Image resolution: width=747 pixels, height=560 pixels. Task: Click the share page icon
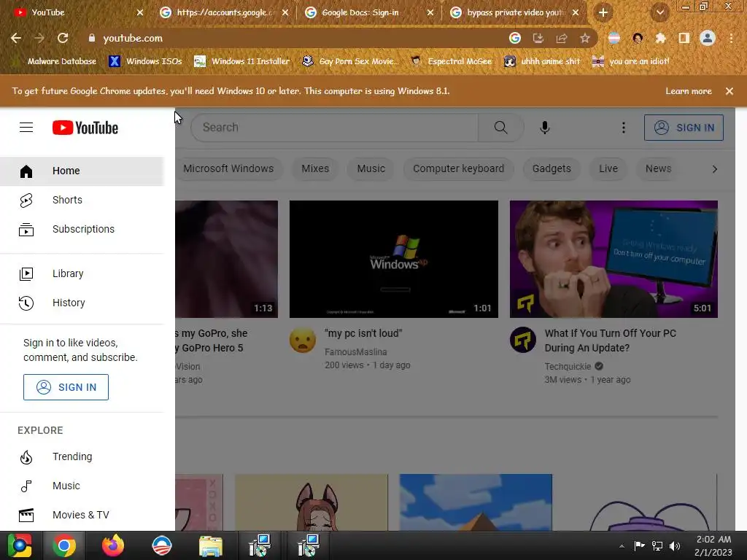point(562,38)
